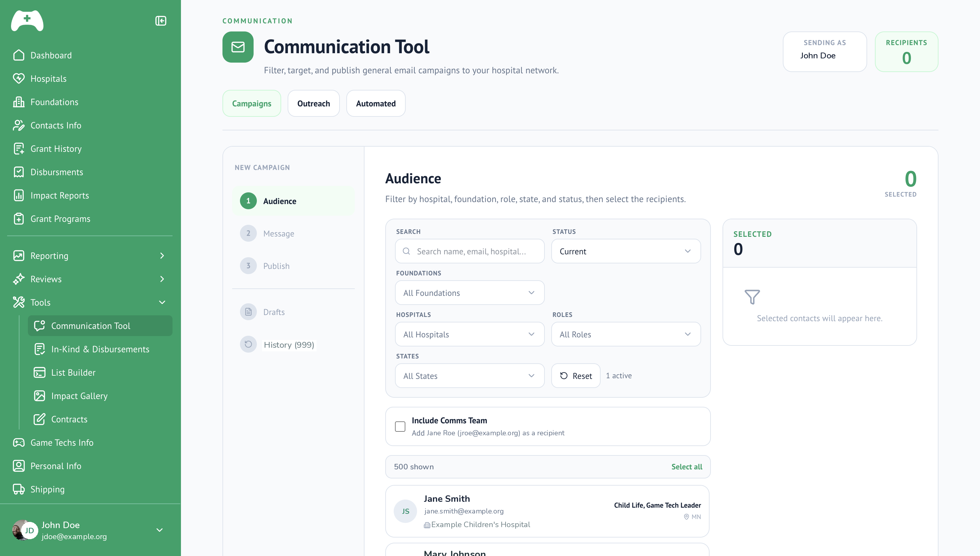The width and height of the screenshot is (980, 556).
Task: Click jdoe@example.org in sidebar footer
Action: pyautogui.click(x=74, y=537)
